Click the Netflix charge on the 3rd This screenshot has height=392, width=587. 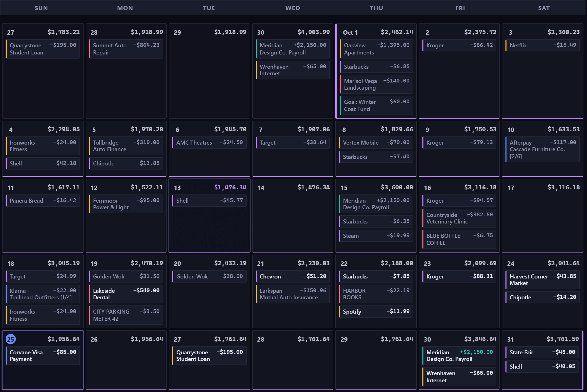[543, 45]
